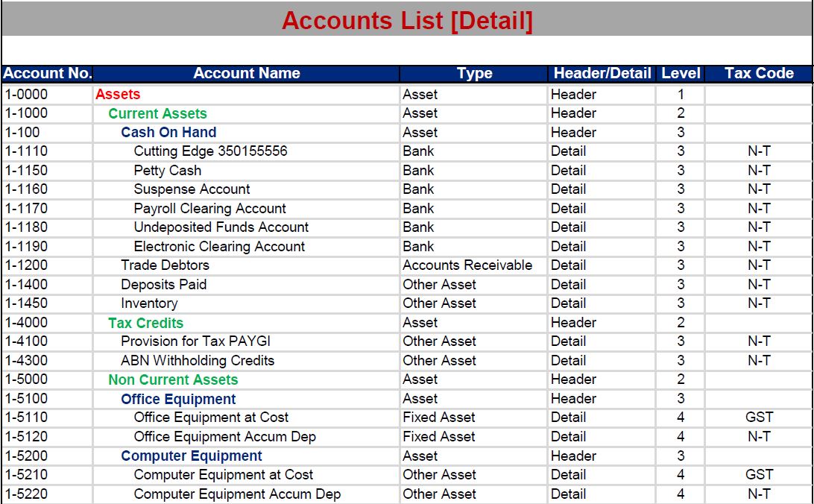This screenshot has width=814, height=504.
Task: Click Electronic Clearing Account name
Action: pyautogui.click(x=219, y=246)
